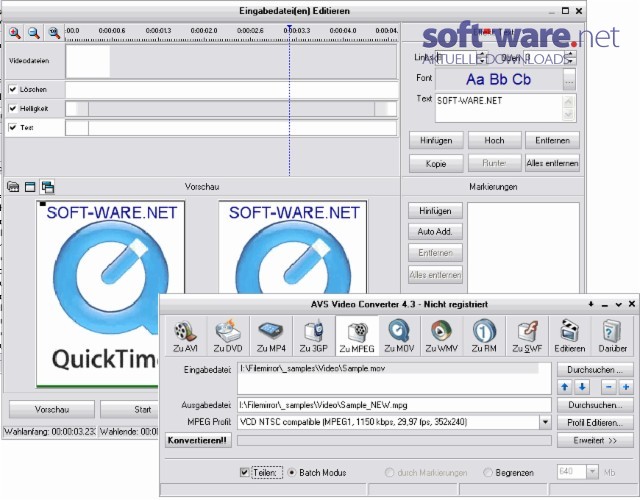Select the Sample.mov entry in Eingabedatei list
The image size is (640, 500).
coord(389,369)
